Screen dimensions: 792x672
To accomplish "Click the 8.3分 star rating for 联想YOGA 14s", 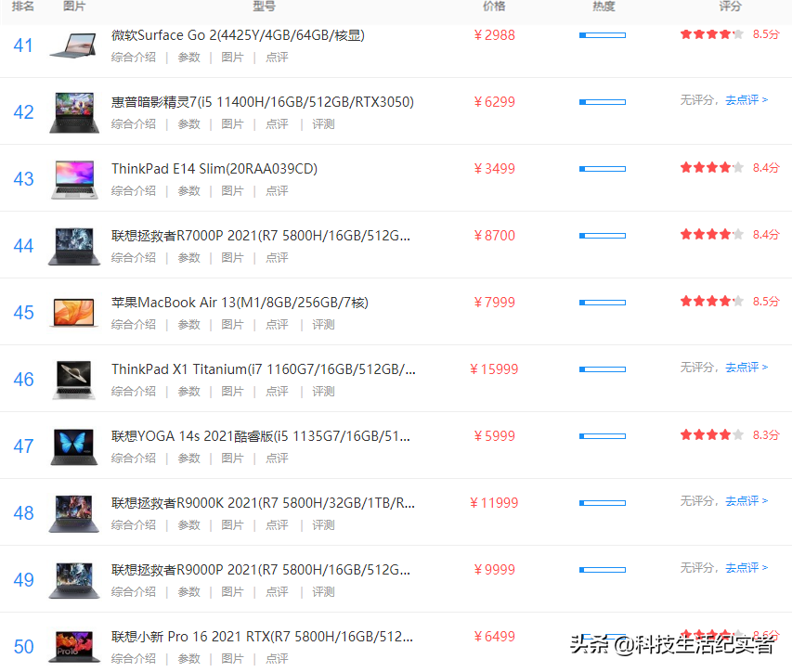I will tap(730, 435).
